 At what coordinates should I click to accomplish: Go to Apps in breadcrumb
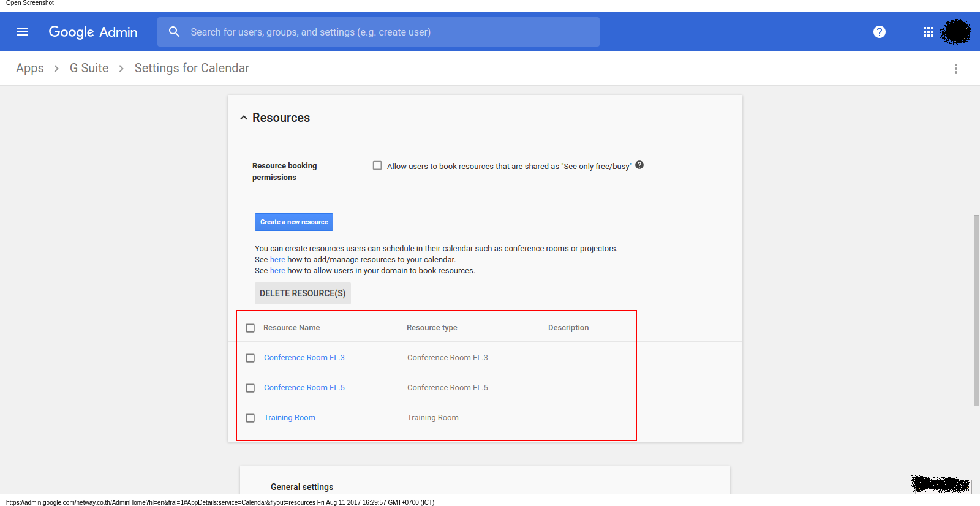(x=30, y=69)
